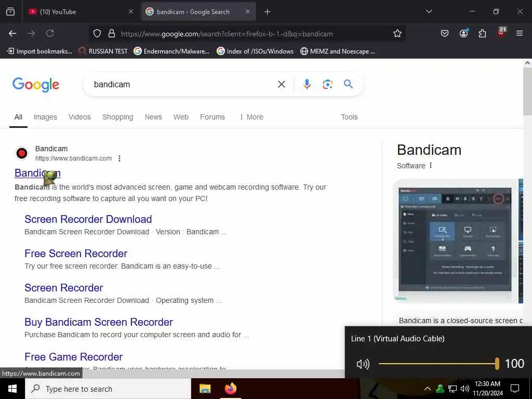Screen dimensions: 532x399
Task: Click the Bandicam red circle site favicon
Action: (22, 153)
